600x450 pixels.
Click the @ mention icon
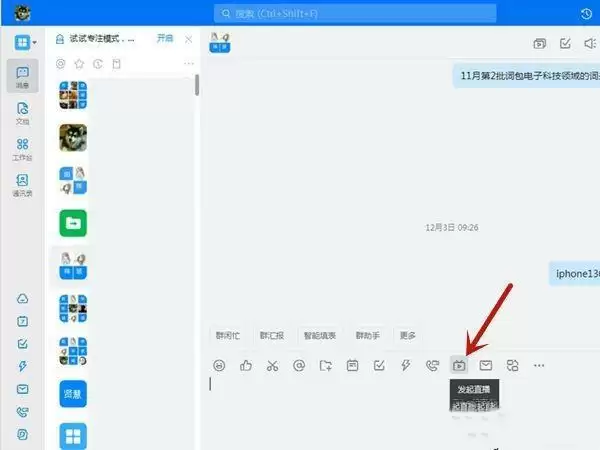coord(299,365)
